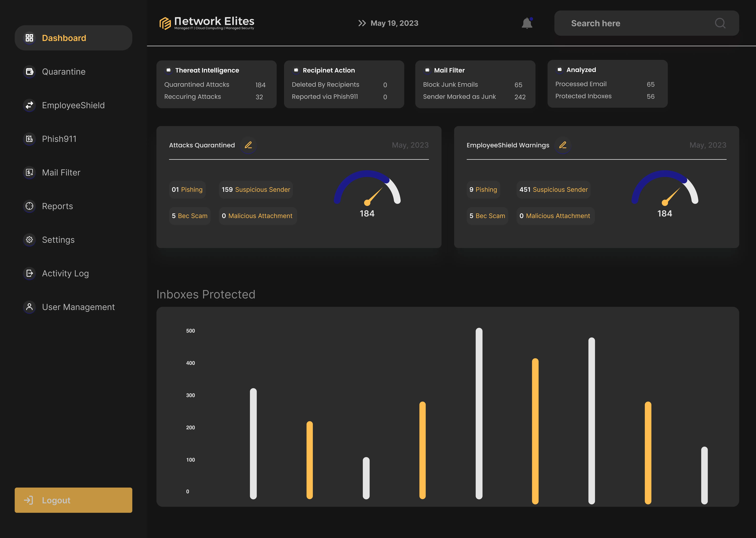The image size is (756, 538).
Task: Open the Mail Filter page
Action: 61,172
